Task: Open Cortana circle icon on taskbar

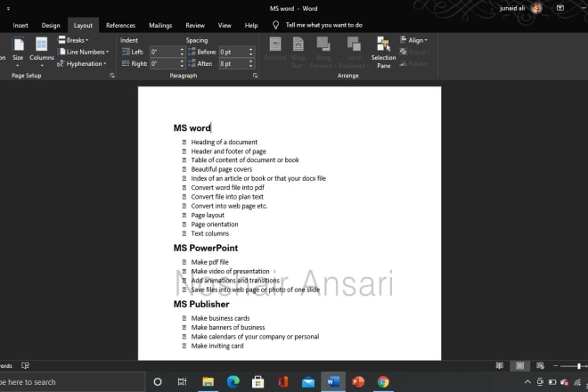Action: pos(158,382)
